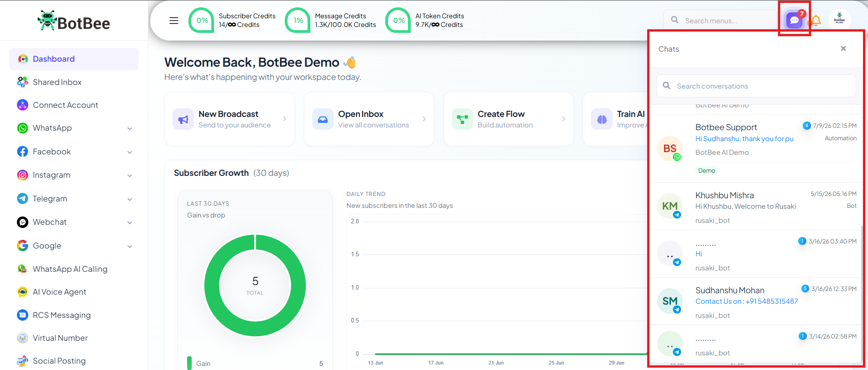Expand the Telegram menu chevron

click(x=130, y=199)
